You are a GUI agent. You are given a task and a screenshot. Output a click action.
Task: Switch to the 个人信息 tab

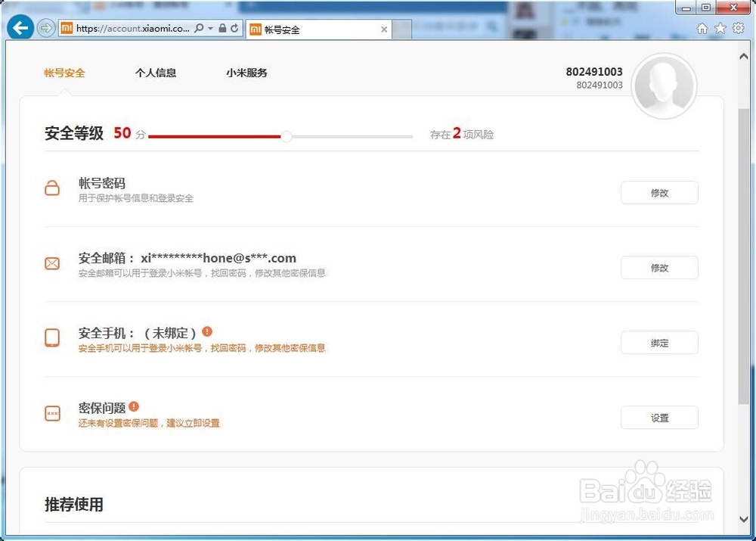(156, 73)
